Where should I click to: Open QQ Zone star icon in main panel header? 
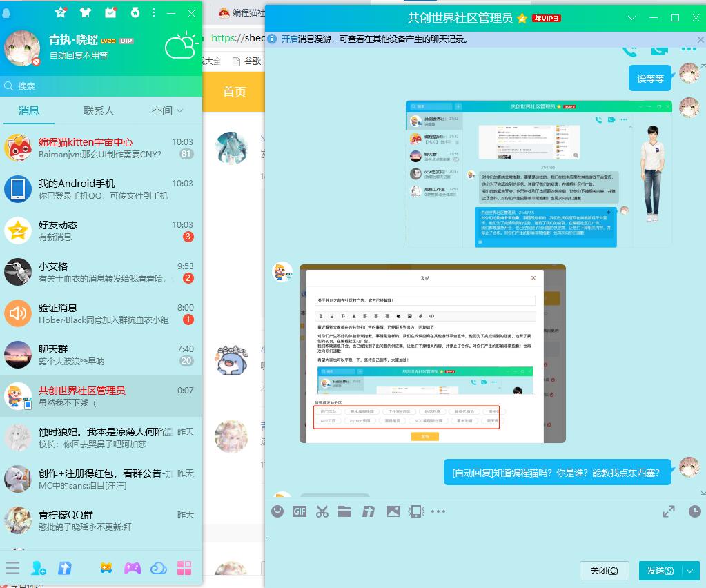61,12
